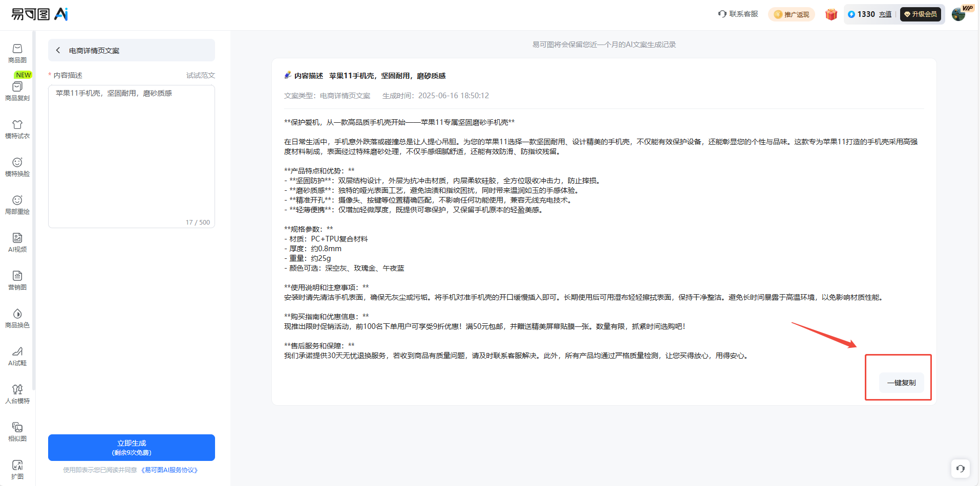Open the user avatar menu
980x486 pixels.
(959, 14)
